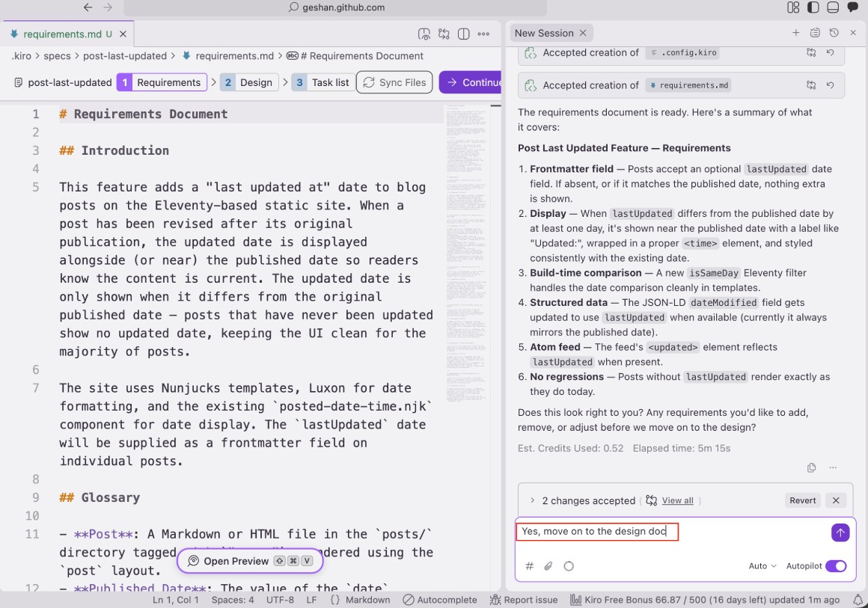
Task: Undo the .config.kiro creation
Action: click(x=830, y=52)
